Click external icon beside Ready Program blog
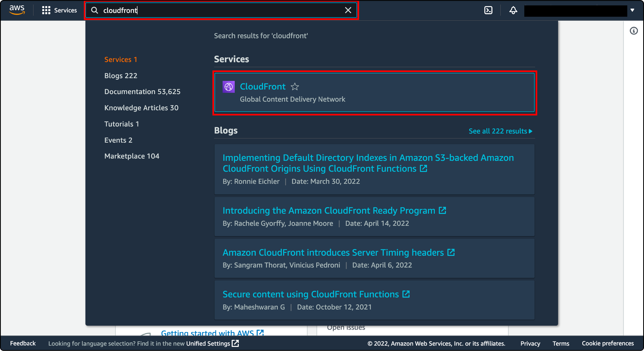The width and height of the screenshot is (644, 351). 442,210
